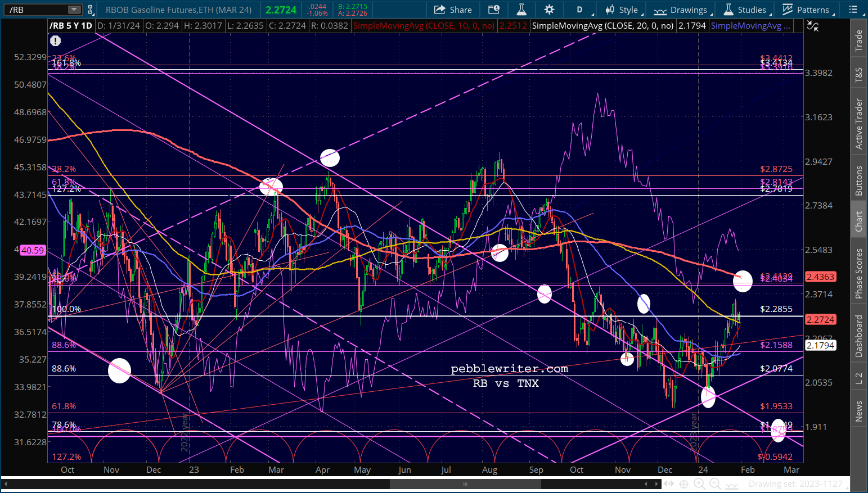
Task: Click the horizontal time scrollbar thumb
Action: tap(465, 484)
